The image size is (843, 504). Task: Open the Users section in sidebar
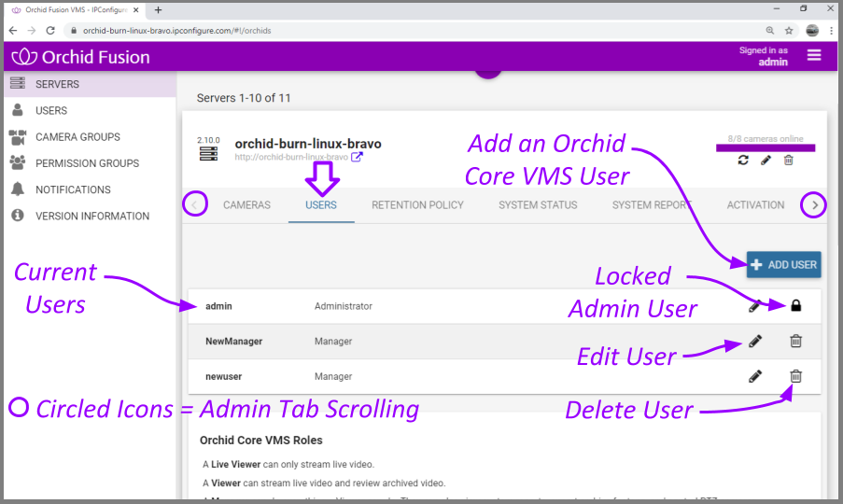point(90,110)
